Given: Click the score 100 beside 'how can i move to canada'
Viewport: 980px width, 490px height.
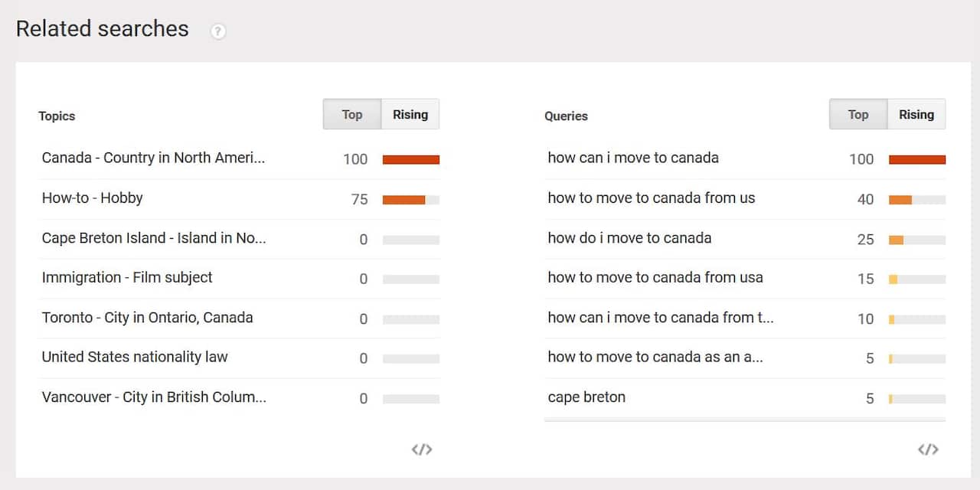Looking at the screenshot, I should (x=861, y=158).
